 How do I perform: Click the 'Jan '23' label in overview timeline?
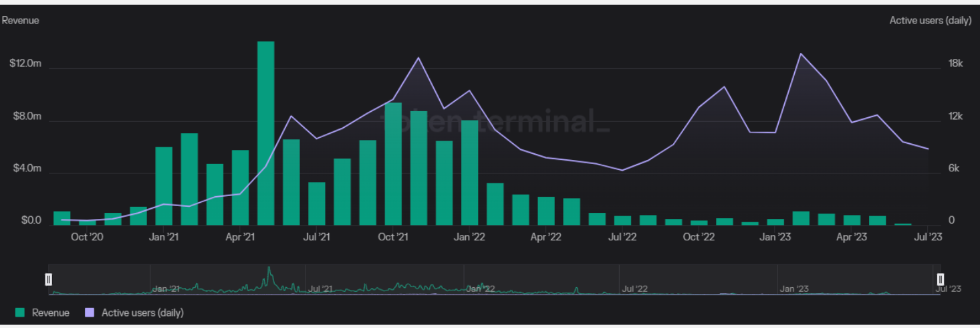(793, 289)
